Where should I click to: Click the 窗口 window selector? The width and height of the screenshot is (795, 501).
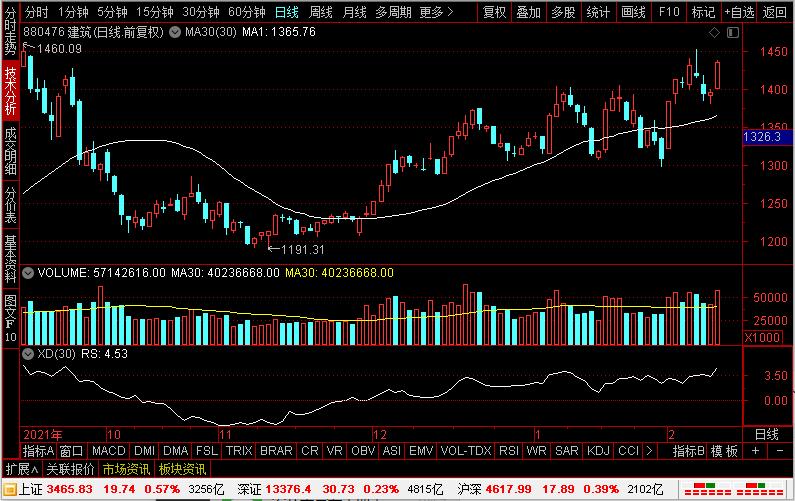pyautogui.click(x=71, y=451)
